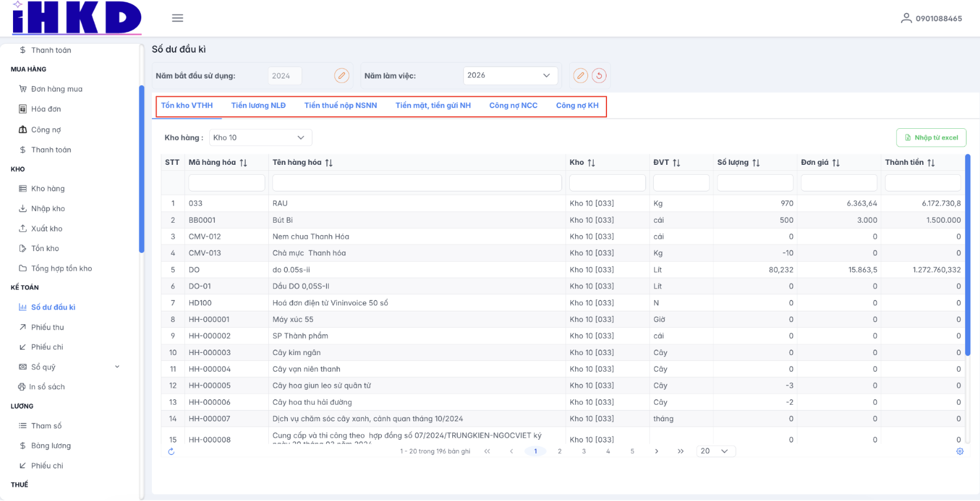The height and width of the screenshot is (501, 980).
Task: Open the Công nợ NCC tab
Action: (x=513, y=106)
